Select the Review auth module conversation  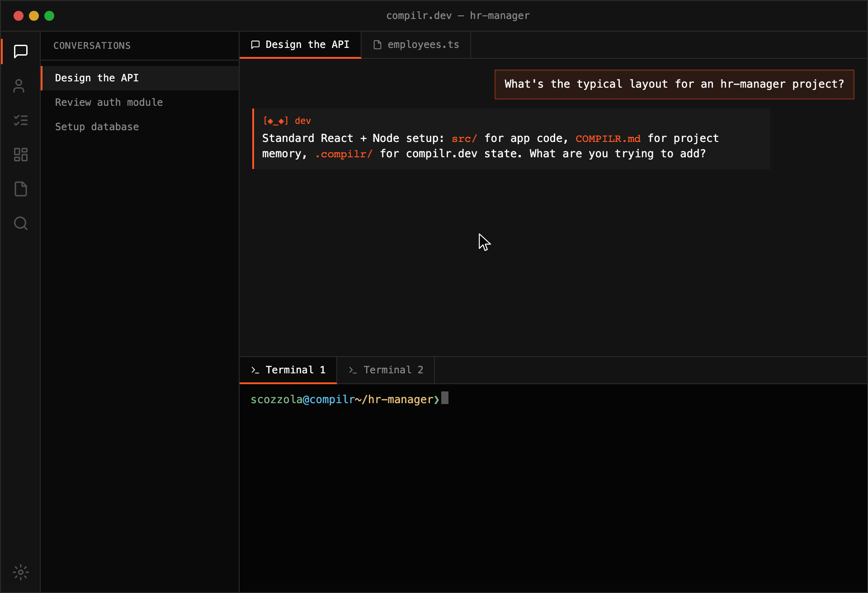coord(140,103)
